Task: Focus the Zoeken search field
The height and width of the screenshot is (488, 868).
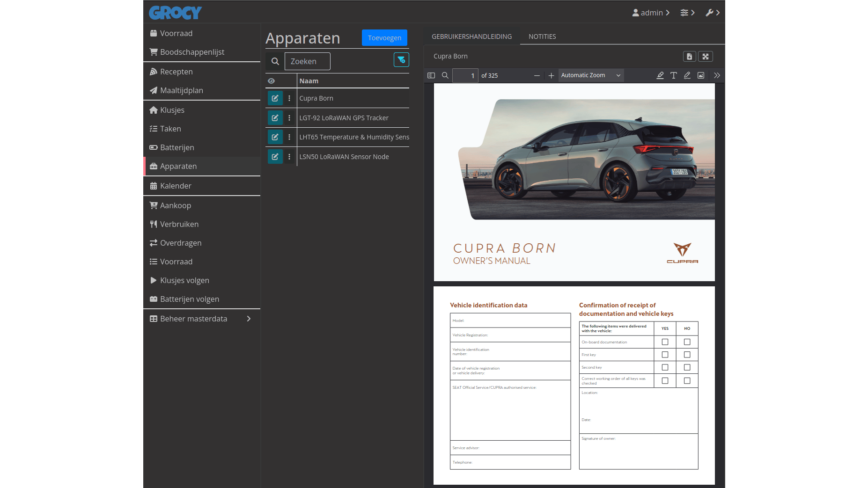Action: pos(307,61)
